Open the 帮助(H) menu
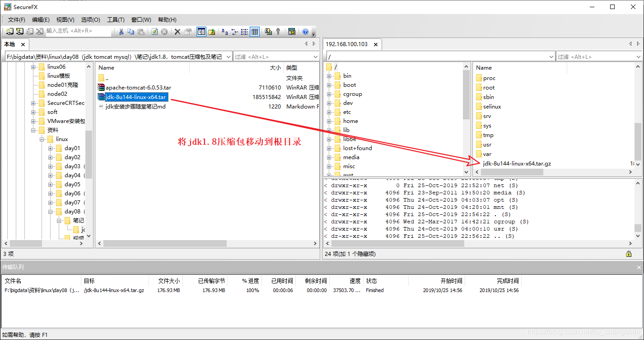This screenshot has width=644, height=340. pos(167,19)
